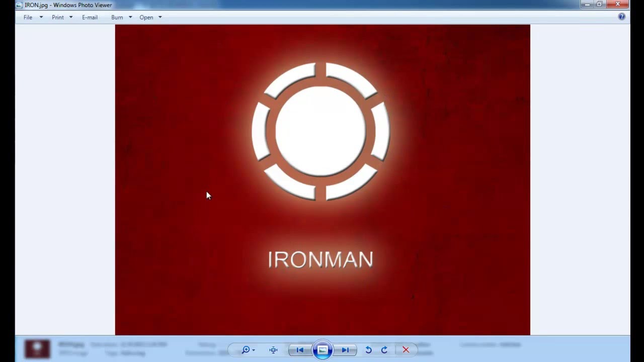The height and width of the screenshot is (362, 644).
Task: Expand the Print dropdown arrow
Action: tap(70, 17)
